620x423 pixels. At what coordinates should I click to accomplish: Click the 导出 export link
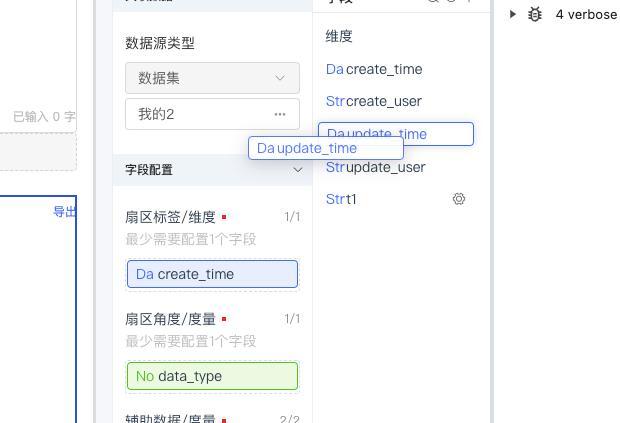(64, 212)
